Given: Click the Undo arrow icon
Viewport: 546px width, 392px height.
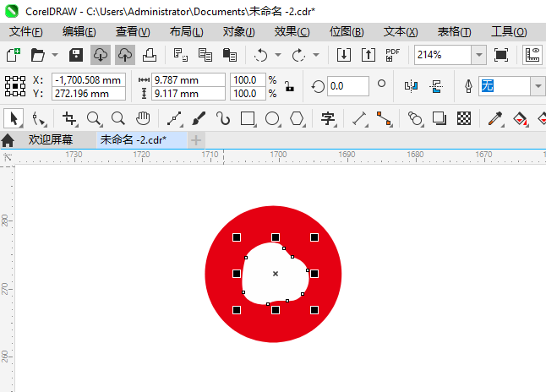Looking at the screenshot, I should tap(260, 55).
